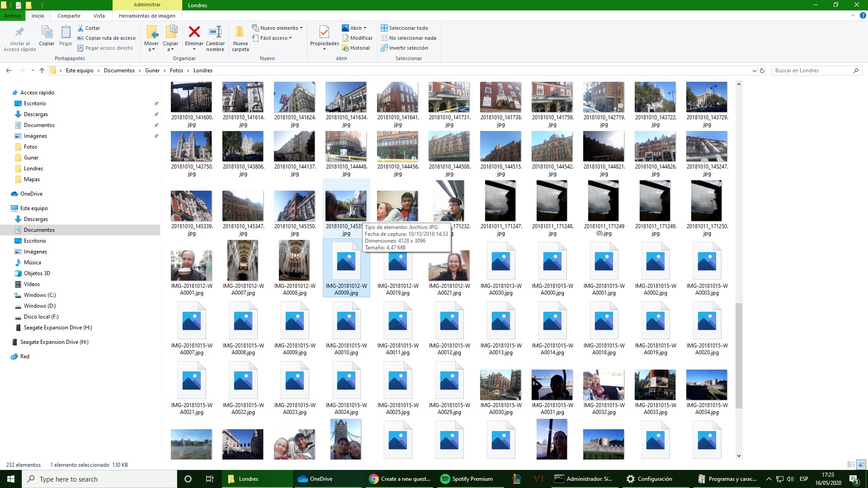Refresh the Londres folder view
Screen dimensions: 868x488
click(x=762, y=70)
